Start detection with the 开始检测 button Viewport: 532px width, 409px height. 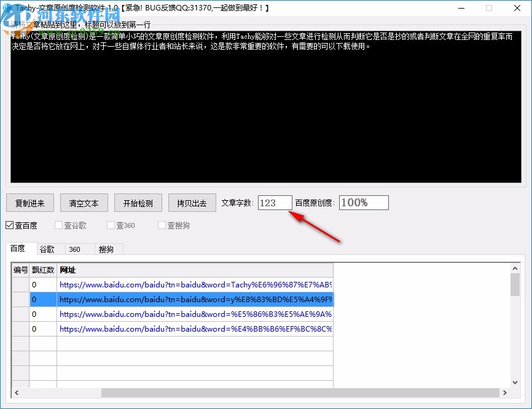pyautogui.click(x=138, y=203)
